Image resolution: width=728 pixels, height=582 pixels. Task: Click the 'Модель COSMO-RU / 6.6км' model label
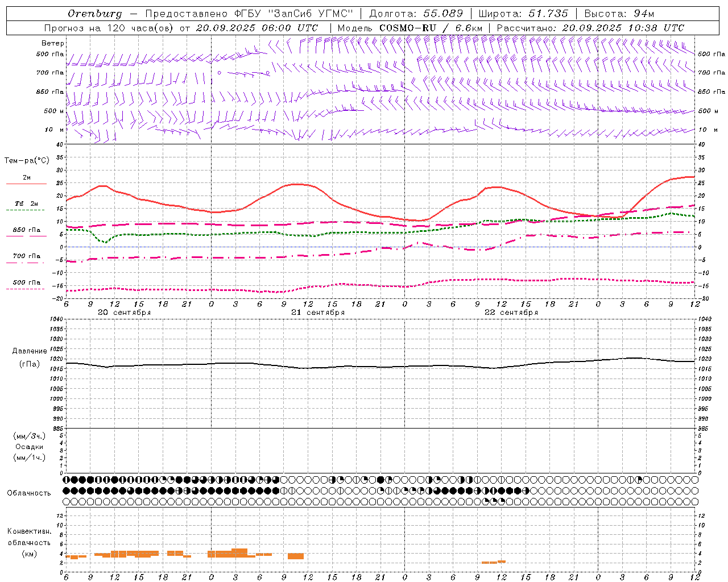(409, 28)
